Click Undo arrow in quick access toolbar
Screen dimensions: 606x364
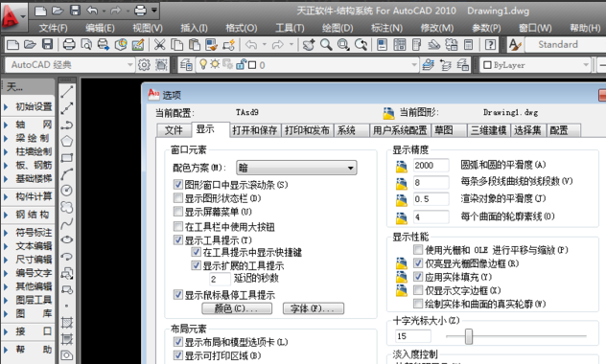[92, 11]
